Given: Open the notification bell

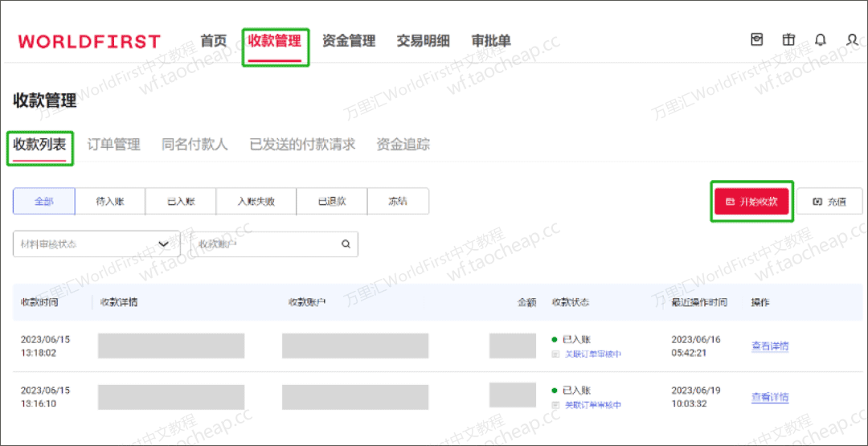Looking at the screenshot, I should 821,40.
